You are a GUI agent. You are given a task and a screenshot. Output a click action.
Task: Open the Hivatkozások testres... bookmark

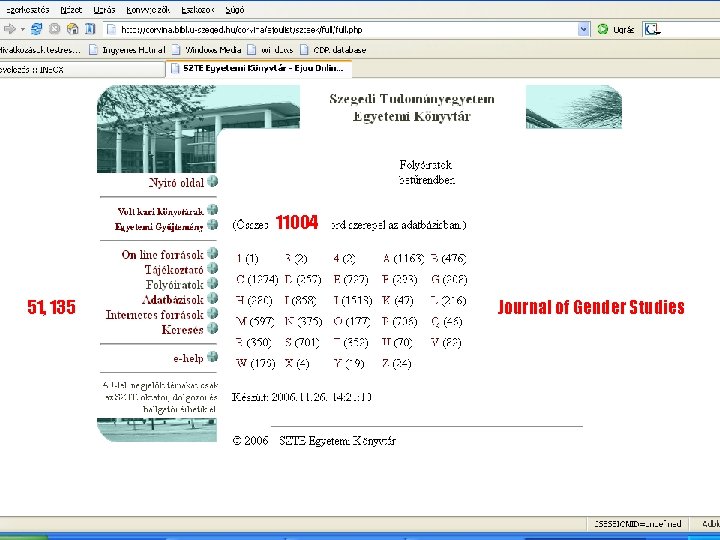click(40, 50)
